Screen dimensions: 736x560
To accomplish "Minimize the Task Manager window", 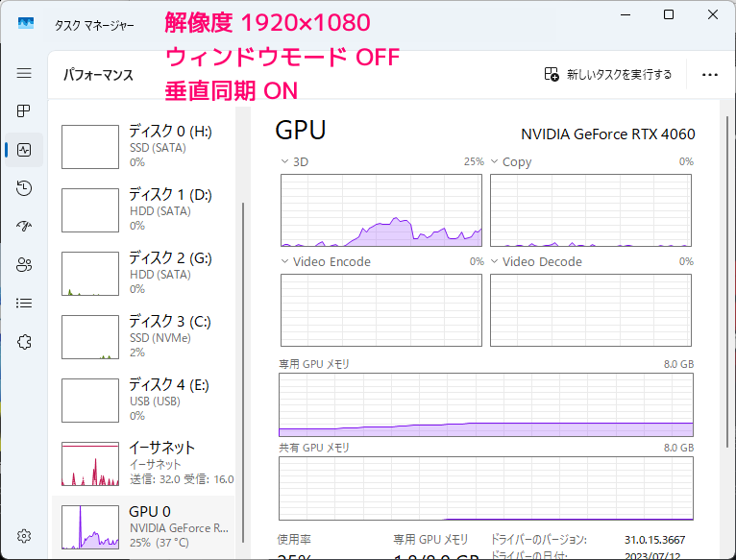I will pos(626,14).
